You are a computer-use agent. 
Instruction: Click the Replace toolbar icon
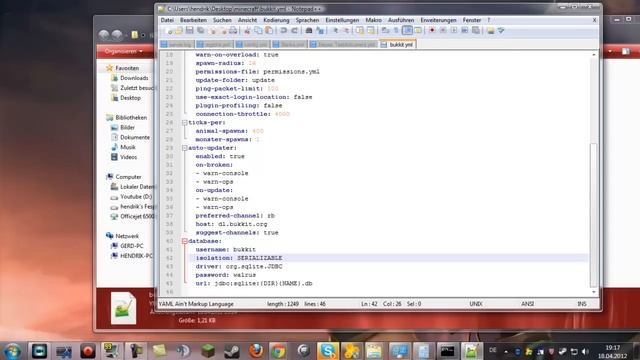pyautogui.click(x=320, y=31)
